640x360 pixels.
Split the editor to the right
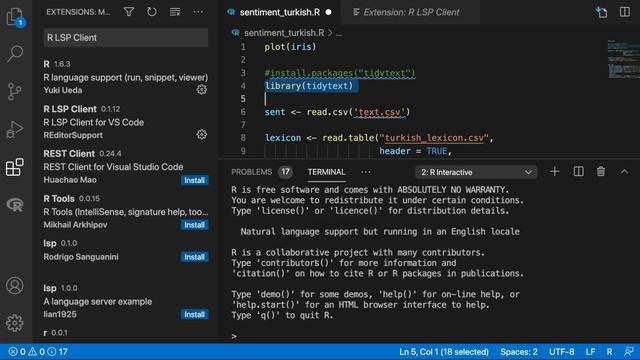(624, 12)
